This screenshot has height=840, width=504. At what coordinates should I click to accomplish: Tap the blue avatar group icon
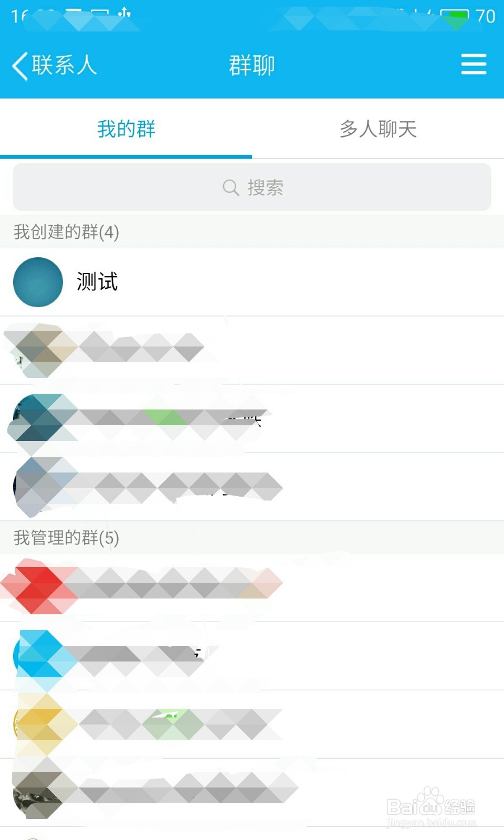pyautogui.click(x=38, y=656)
